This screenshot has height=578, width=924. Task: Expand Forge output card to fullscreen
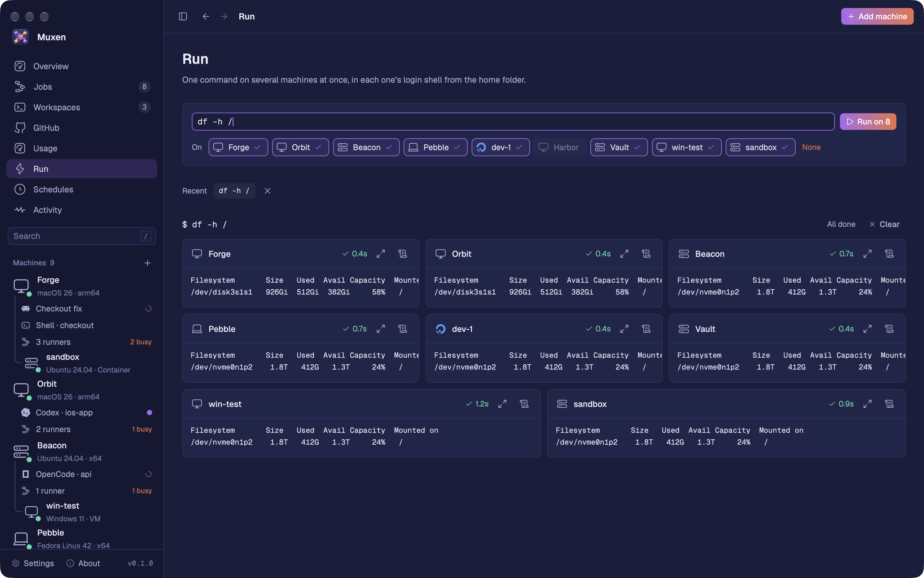click(381, 254)
